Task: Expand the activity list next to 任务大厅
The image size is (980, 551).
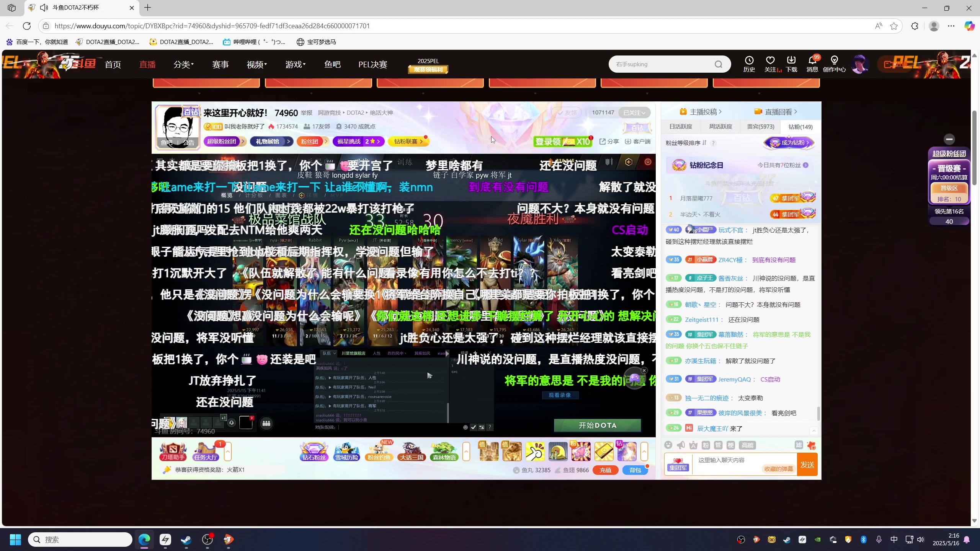Action: click(x=228, y=452)
